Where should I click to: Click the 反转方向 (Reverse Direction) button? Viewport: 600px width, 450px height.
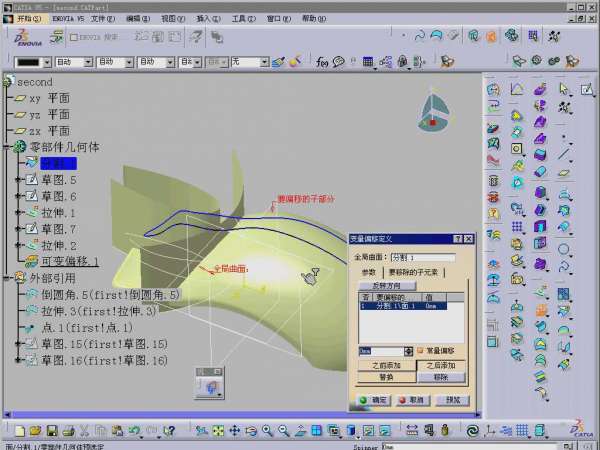pos(387,285)
